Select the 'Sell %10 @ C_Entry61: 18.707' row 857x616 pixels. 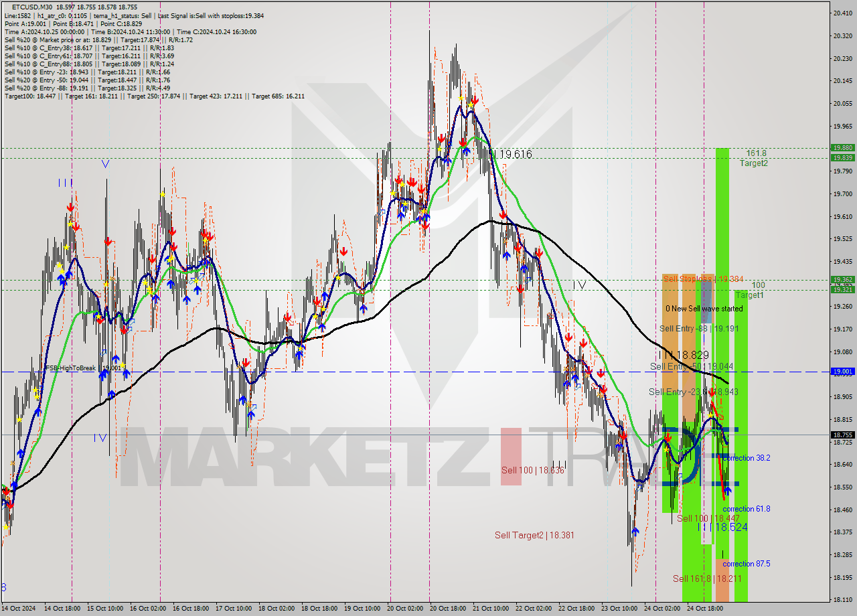pos(89,56)
